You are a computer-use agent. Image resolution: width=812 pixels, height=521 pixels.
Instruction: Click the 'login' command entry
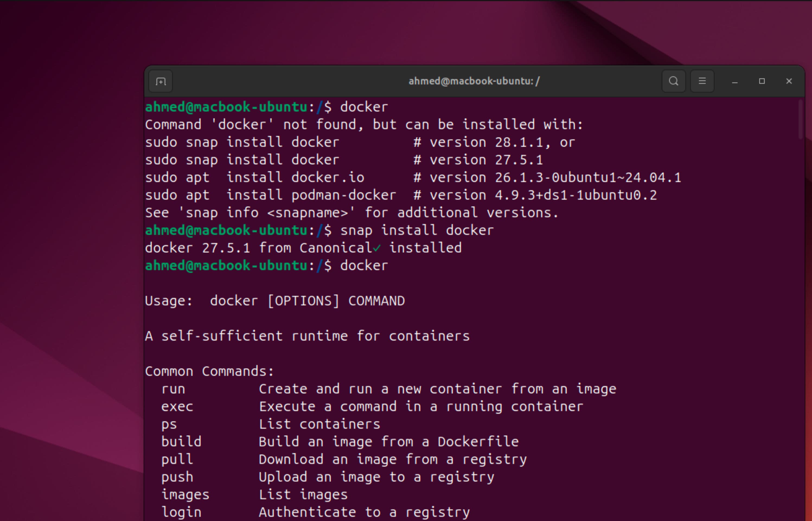click(181, 512)
